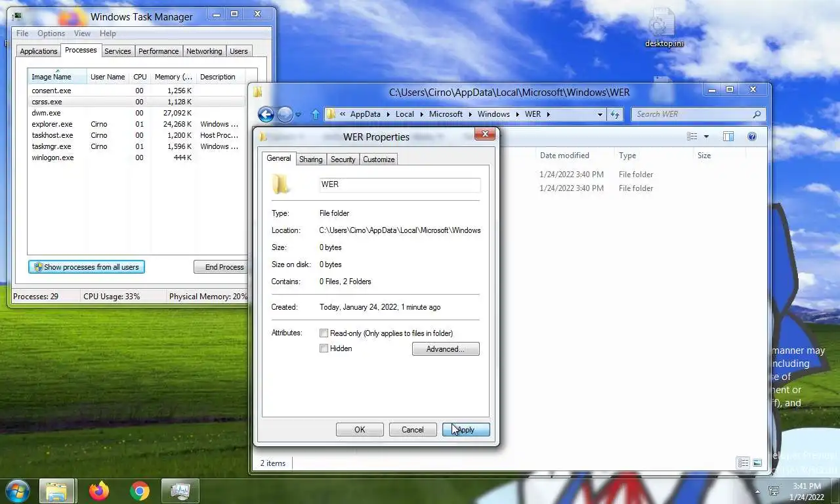Open the address bar history dropdown
This screenshot has height=504, width=840.
(600, 114)
